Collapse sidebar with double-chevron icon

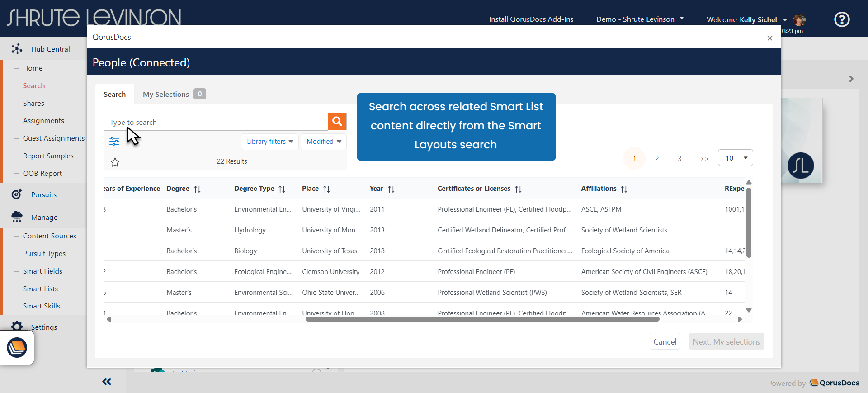(x=107, y=382)
